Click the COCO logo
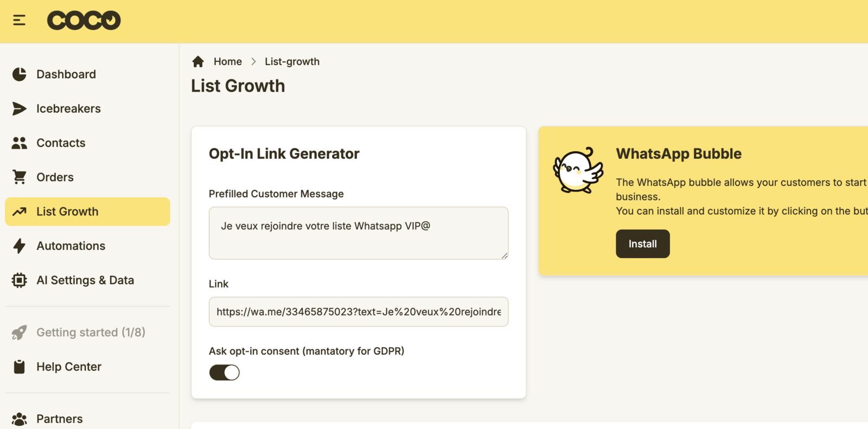This screenshot has height=429, width=868. [x=84, y=20]
